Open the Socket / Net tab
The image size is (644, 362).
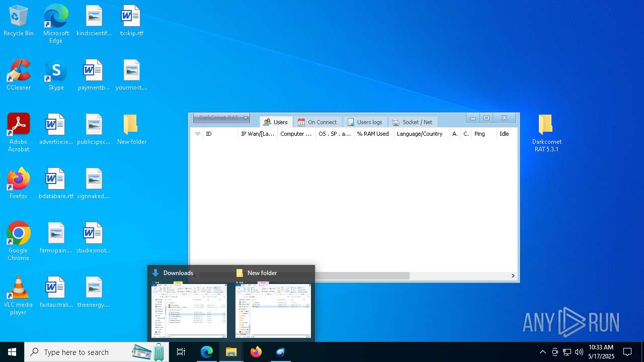click(413, 122)
